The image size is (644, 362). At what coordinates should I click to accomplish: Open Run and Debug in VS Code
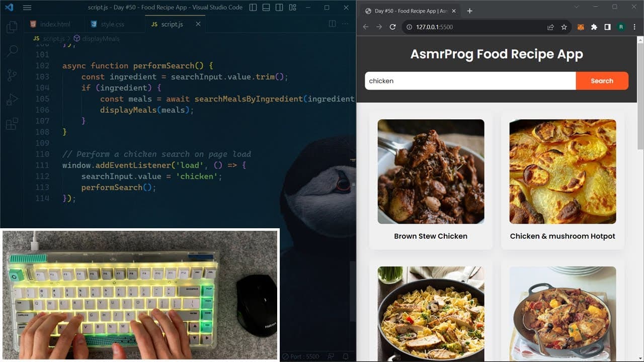click(12, 100)
